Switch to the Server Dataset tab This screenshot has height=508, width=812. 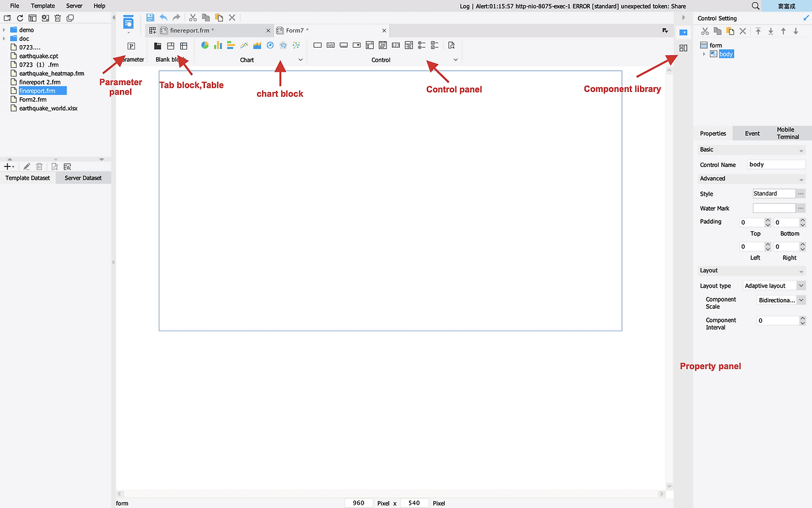click(83, 178)
